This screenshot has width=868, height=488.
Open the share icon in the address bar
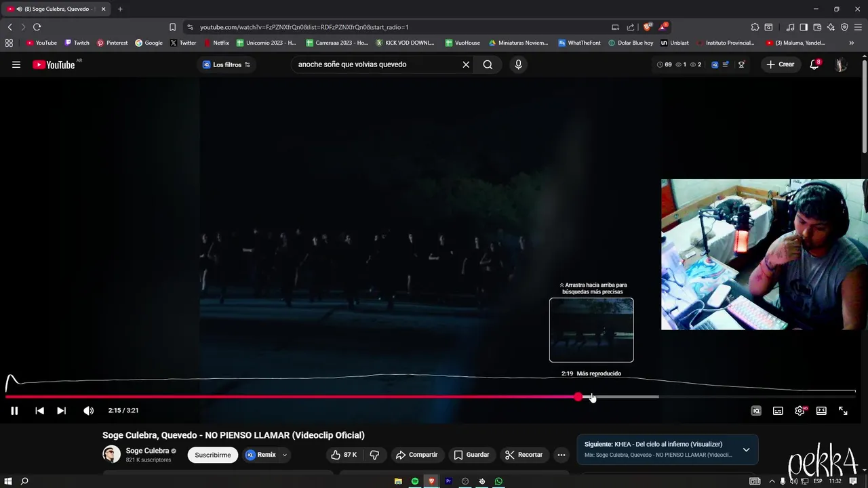[631, 27]
